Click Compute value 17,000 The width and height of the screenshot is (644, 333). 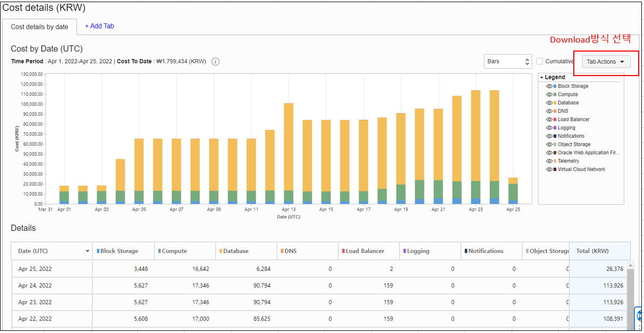[199, 319]
